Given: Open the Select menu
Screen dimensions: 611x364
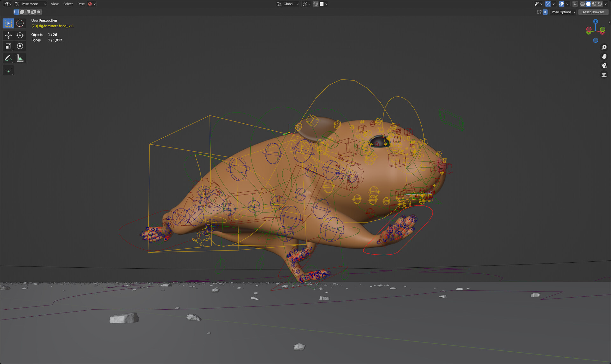Looking at the screenshot, I should (68, 4).
